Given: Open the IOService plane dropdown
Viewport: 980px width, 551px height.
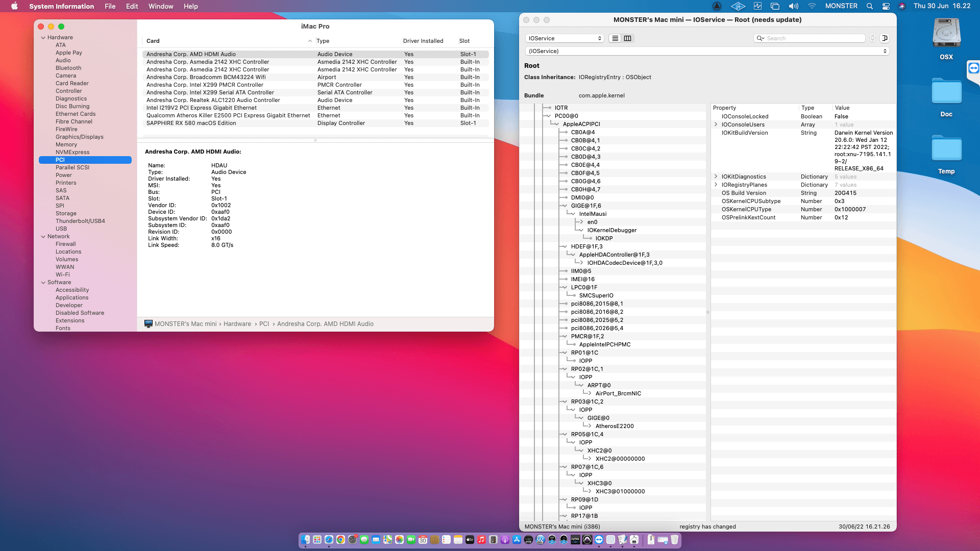Looking at the screenshot, I should coord(565,38).
